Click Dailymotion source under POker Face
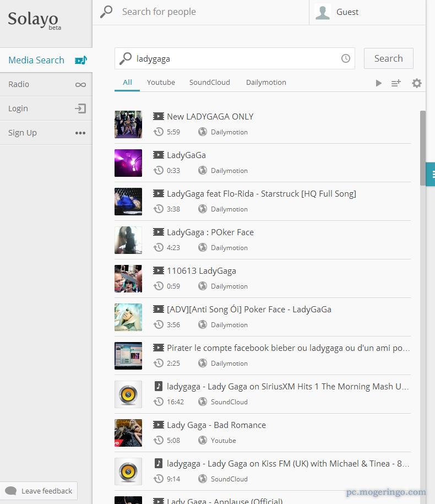 pos(229,248)
